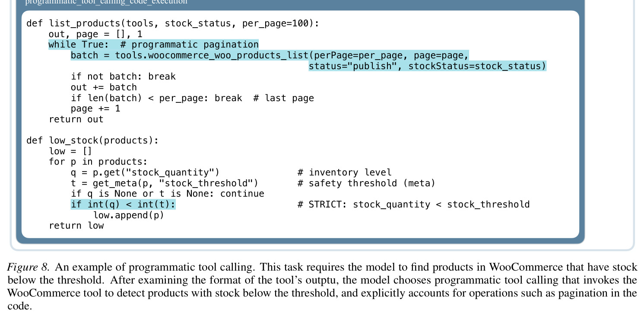The height and width of the screenshot is (319, 644).
Task: Click the '# safety threshold (meta)' comment
Action: click(366, 183)
